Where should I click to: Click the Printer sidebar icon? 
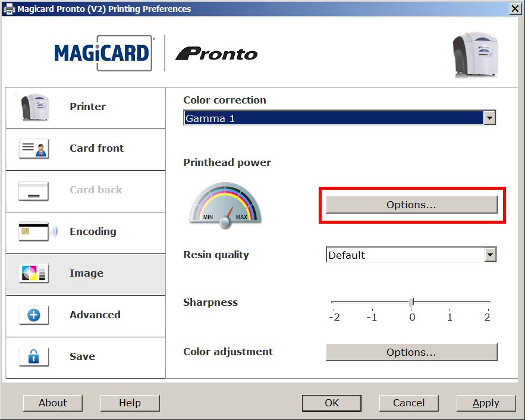(x=35, y=108)
